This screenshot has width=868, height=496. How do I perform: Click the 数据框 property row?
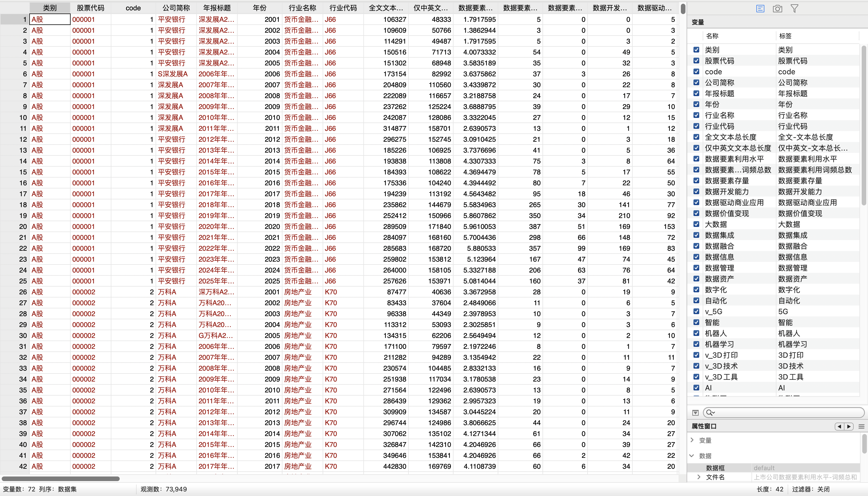coord(774,468)
